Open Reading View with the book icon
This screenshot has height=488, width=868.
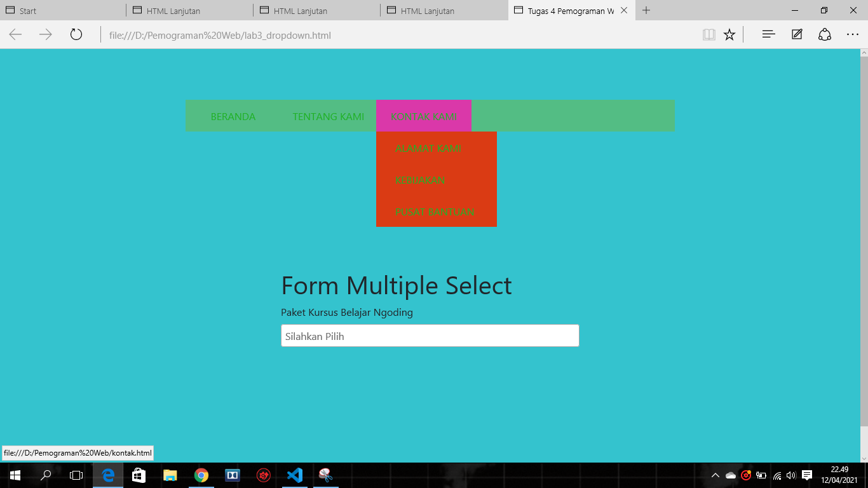tap(708, 35)
